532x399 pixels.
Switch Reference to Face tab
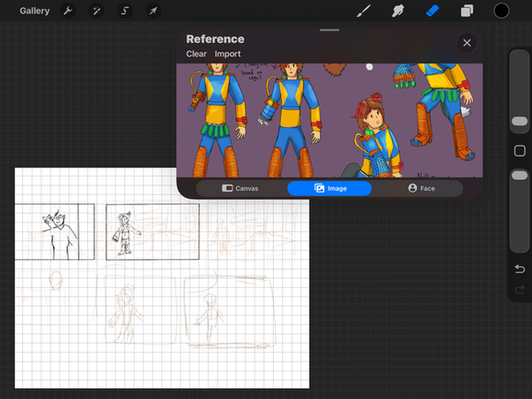point(421,188)
